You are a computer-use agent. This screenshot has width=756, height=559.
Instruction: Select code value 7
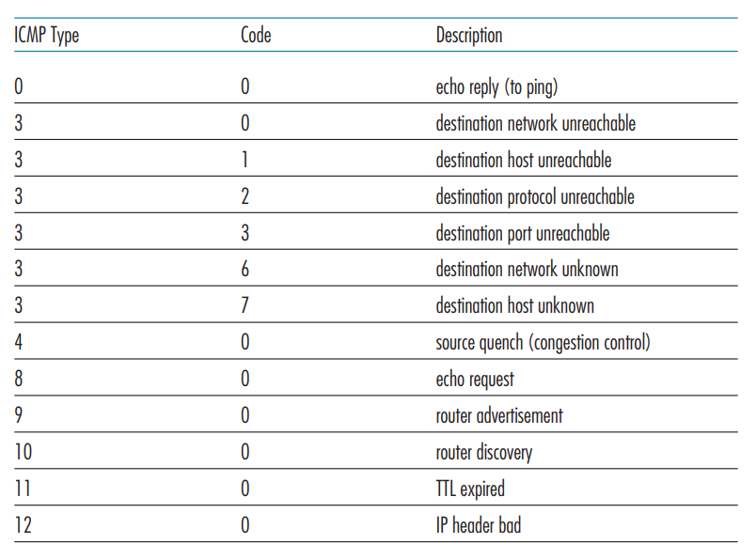coord(245,306)
